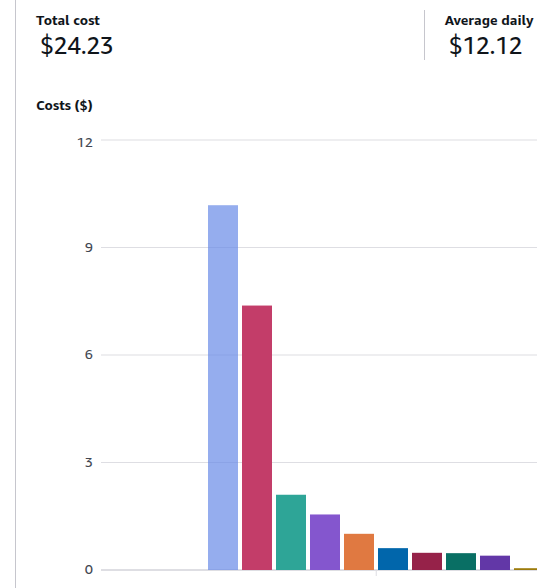Click the Average daily $12.12 value

[485, 45]
